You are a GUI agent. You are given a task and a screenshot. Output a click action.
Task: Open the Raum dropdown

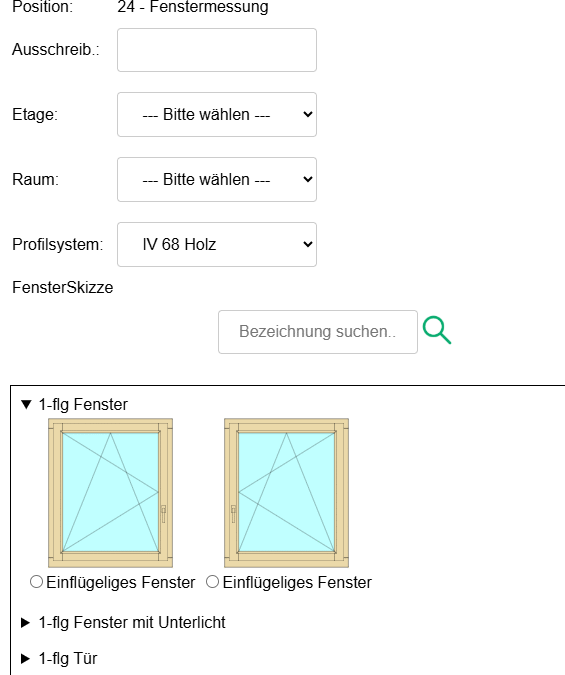coord(217,180)
